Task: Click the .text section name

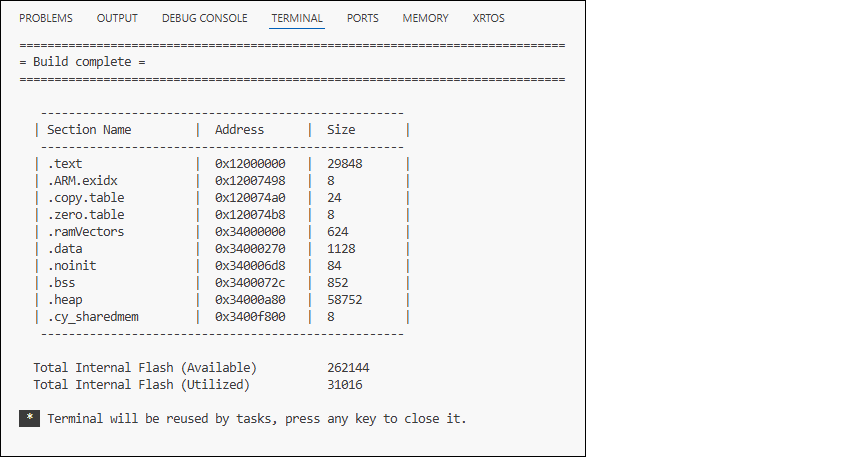Action: 64,163
